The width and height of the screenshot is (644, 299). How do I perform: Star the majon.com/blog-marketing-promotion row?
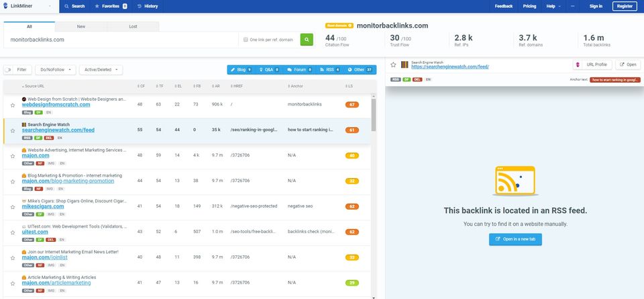click(13, 182)
